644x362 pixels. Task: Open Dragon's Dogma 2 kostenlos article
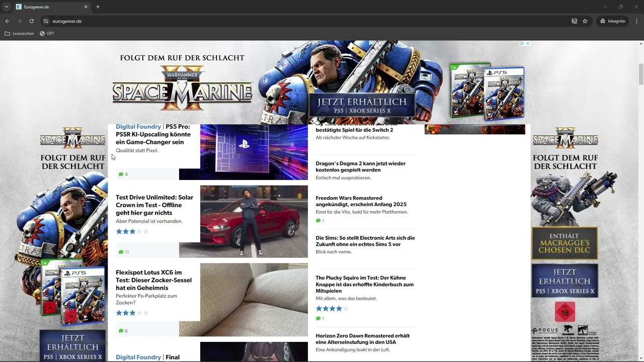tap(360, 166)
